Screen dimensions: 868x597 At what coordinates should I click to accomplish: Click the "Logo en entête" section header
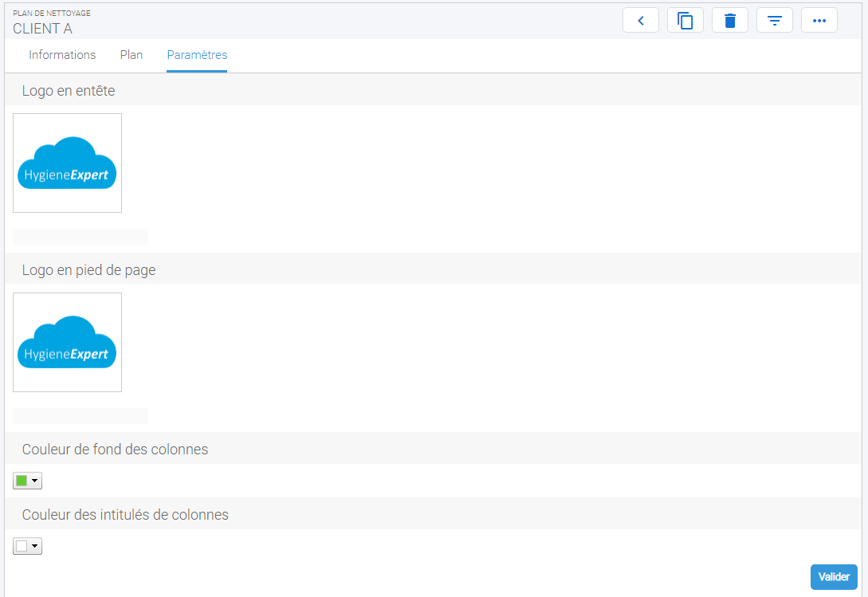[69, 91]
